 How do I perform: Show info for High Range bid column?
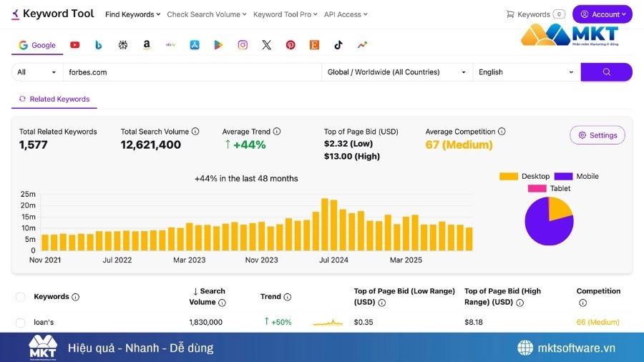520,303
